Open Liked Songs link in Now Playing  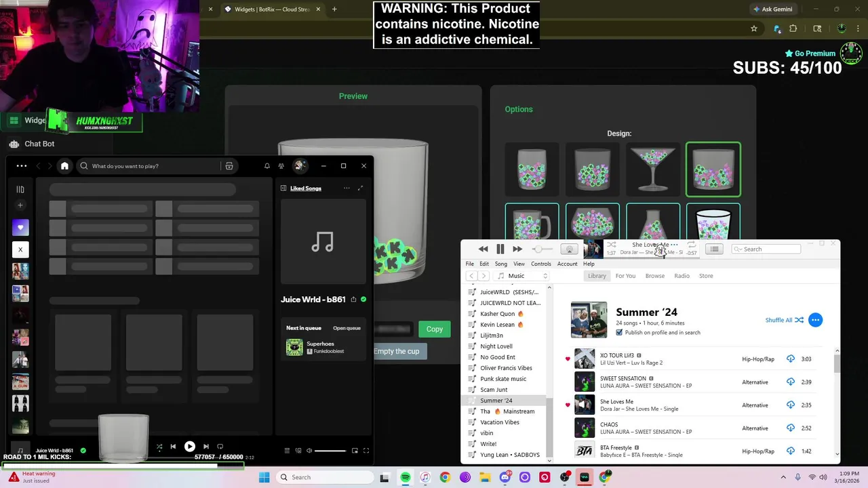click(x=306, y=188)
